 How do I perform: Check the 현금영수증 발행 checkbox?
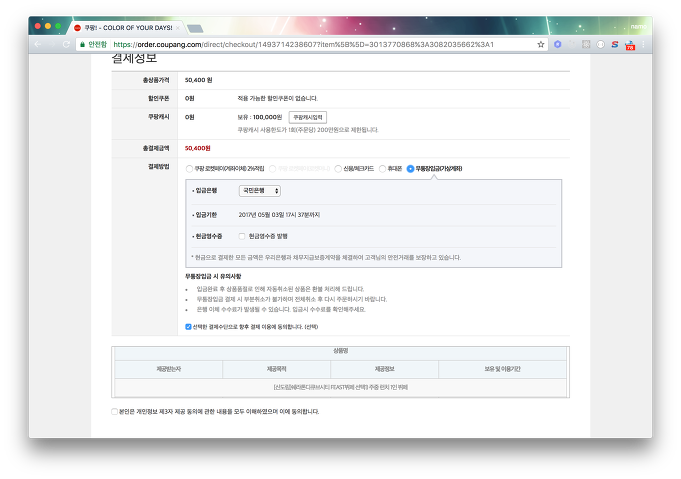242,236
